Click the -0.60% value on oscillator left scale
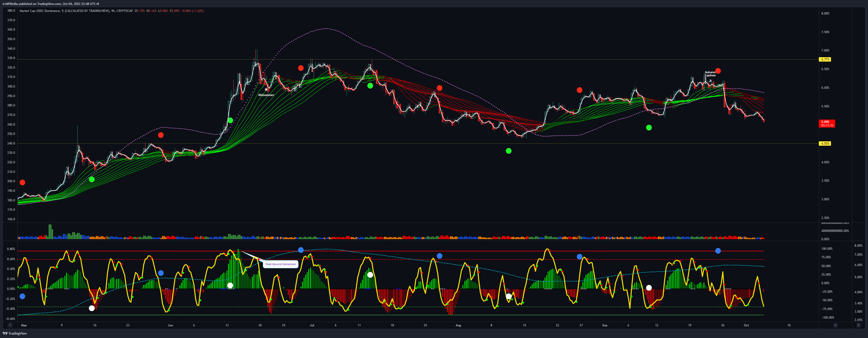 pyautogui.click(x=10, y=319)
